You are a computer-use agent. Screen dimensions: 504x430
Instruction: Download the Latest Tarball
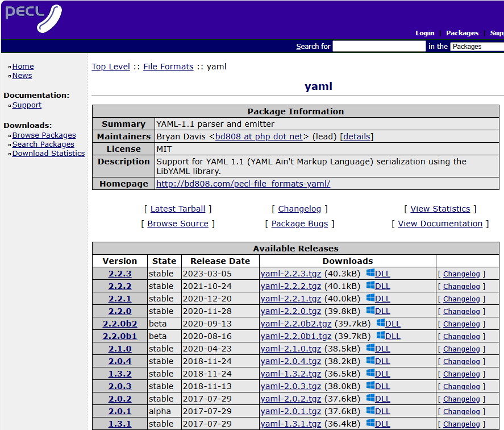[178, 209]
